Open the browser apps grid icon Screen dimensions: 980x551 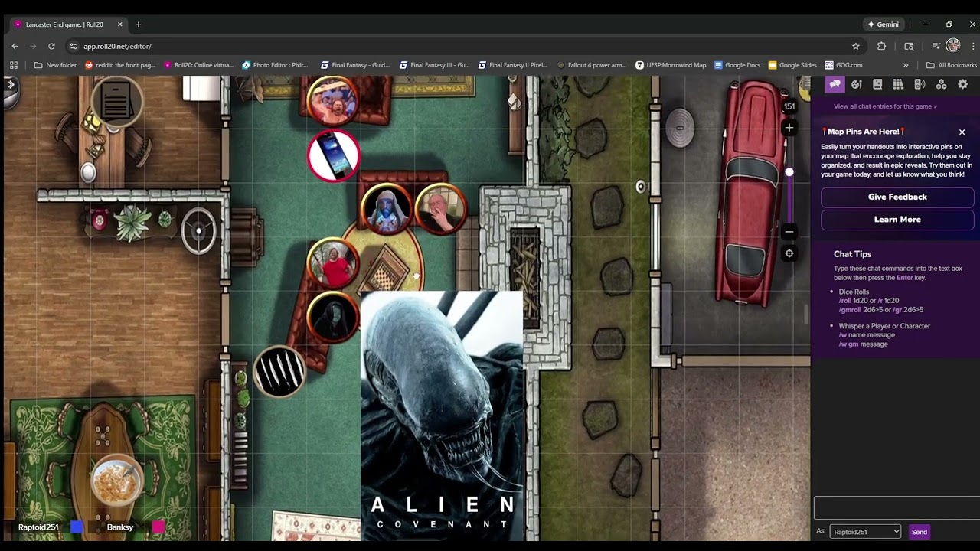click(14, 65)
